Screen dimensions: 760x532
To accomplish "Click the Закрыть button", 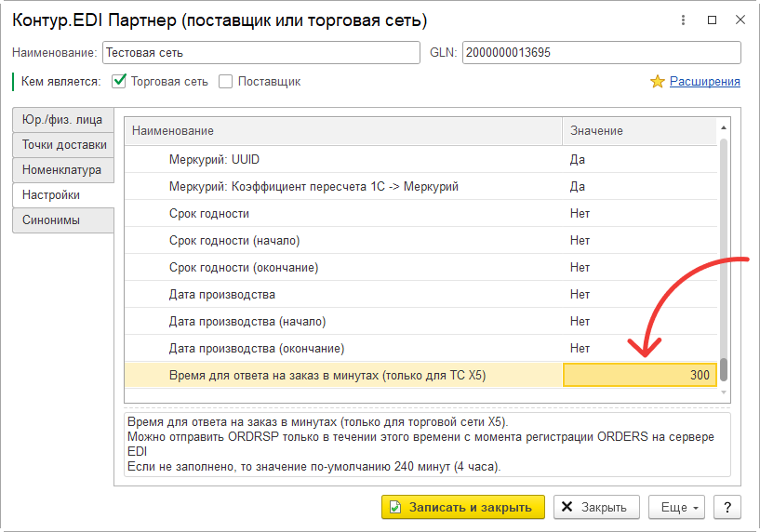I will coord(596,507).
